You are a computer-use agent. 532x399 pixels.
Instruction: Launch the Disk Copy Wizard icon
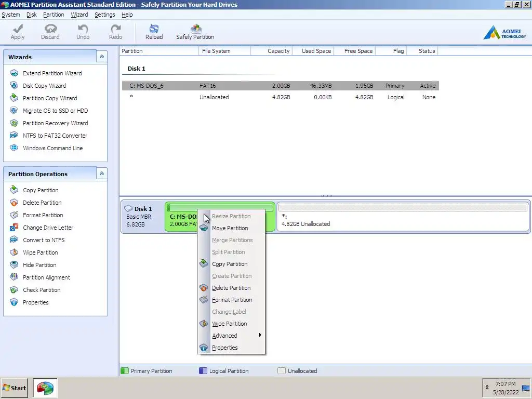(14, 86)
